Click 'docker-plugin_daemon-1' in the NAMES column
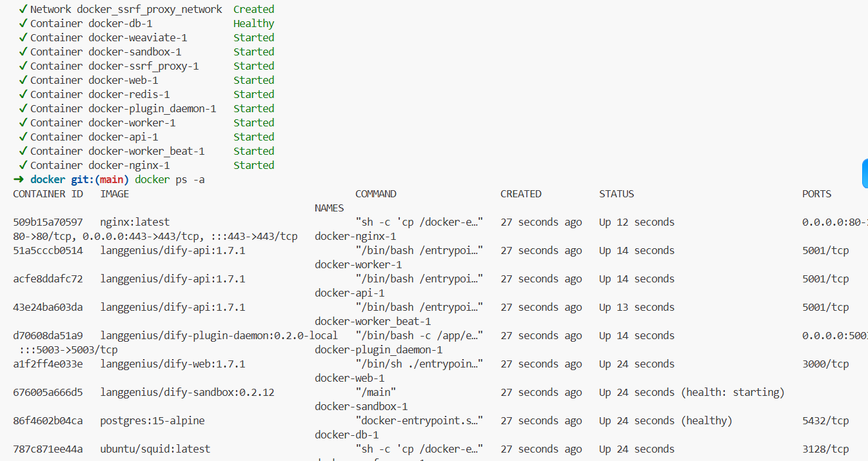 (379, 350)
